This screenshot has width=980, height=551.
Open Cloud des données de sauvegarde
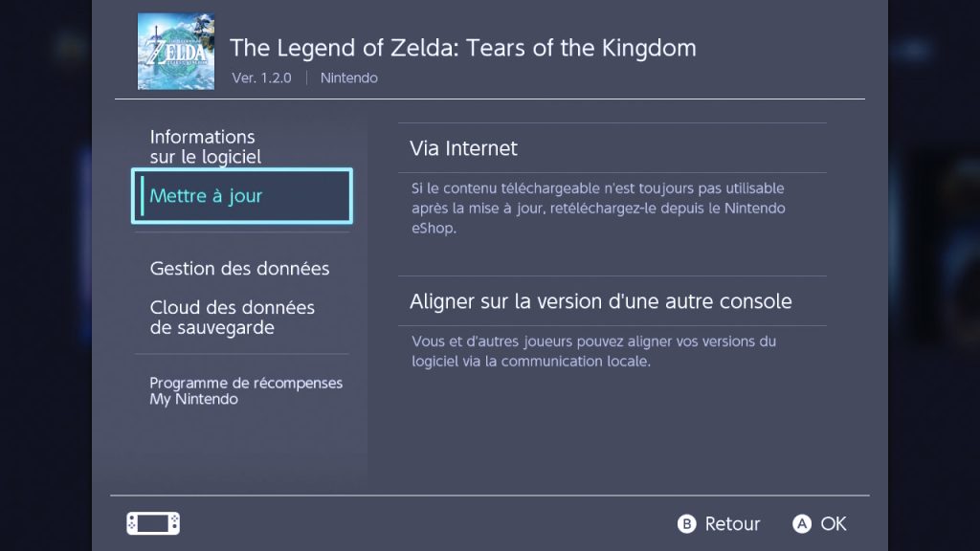(233, 318)
